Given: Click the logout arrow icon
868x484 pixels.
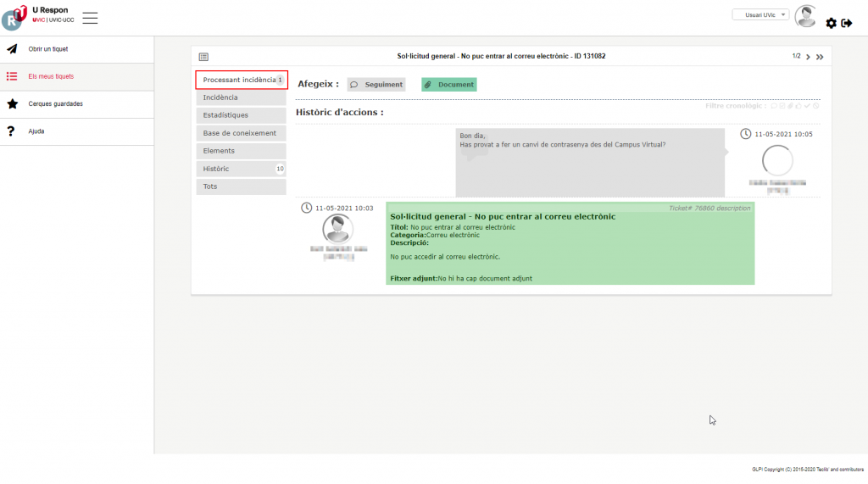Looking at the screenshot, I should click(846, 23).
